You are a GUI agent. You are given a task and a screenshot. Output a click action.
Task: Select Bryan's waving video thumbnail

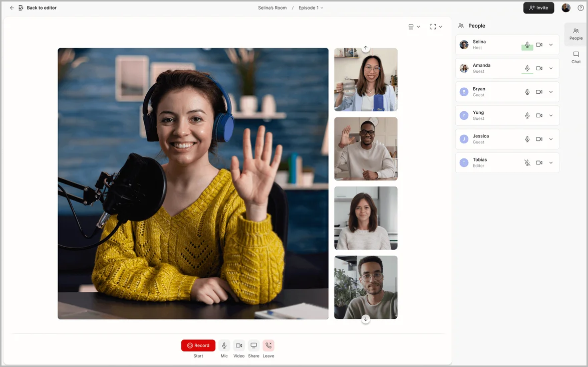pyautogui.click(x=366, y=148)
